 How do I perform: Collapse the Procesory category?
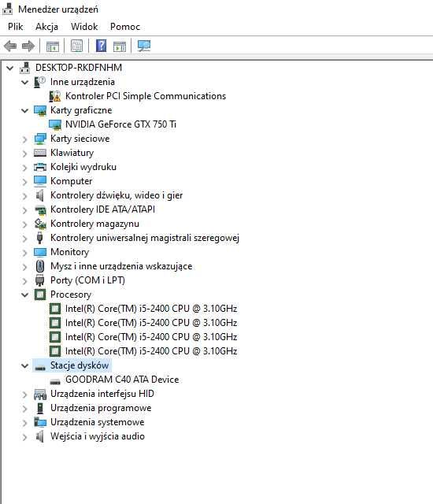24,295
